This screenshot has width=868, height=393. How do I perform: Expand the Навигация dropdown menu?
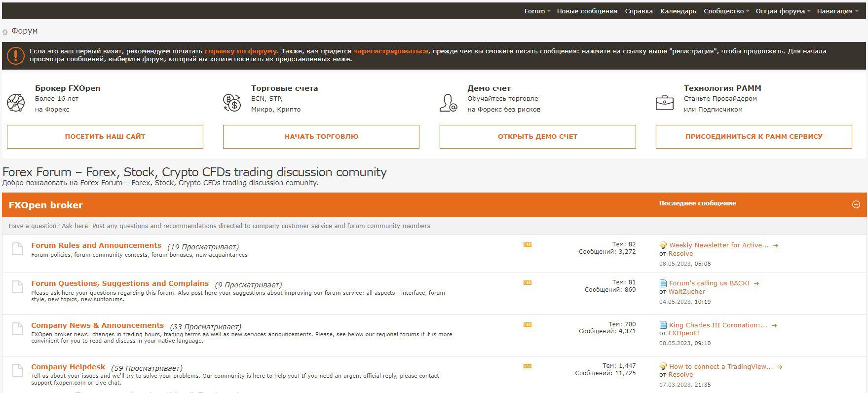pyautogui.click(x=837, y=11)
